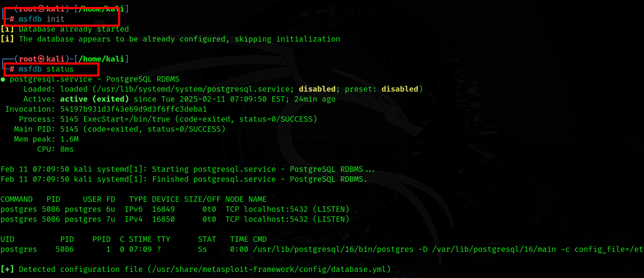Click the "Finished postgresql.service" log line

184,179
